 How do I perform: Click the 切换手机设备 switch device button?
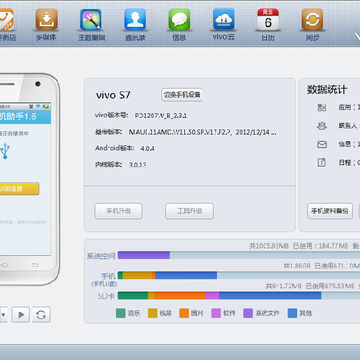tap(182, 95)
